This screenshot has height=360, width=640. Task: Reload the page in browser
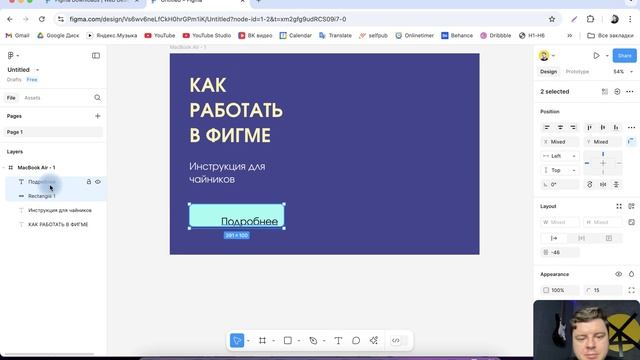[42, 19]
